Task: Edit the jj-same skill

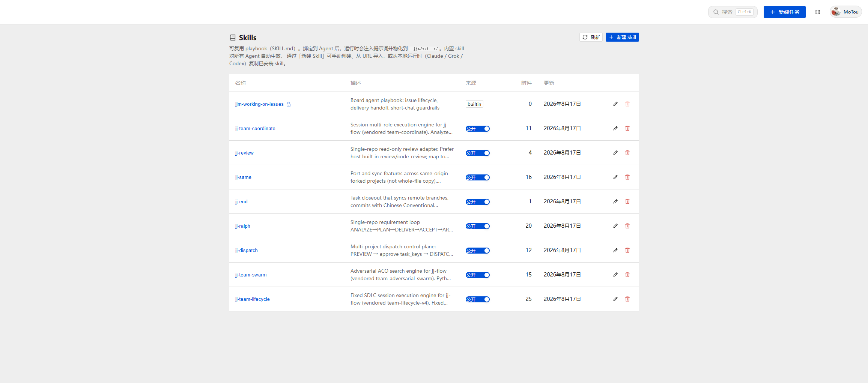Action: coord(615,177)
